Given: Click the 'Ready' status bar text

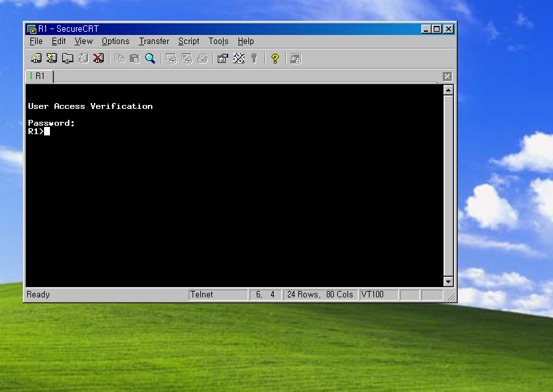Looking at the screenshot, I should pos(38,294).
